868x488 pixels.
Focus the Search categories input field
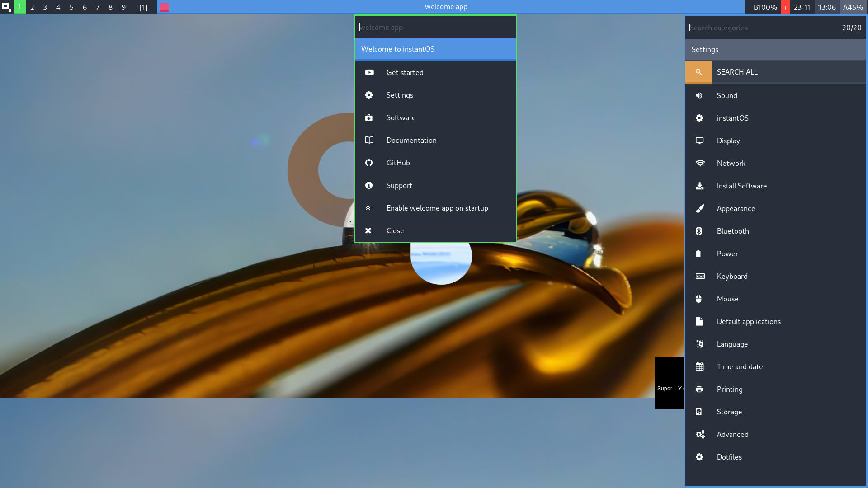762,28
